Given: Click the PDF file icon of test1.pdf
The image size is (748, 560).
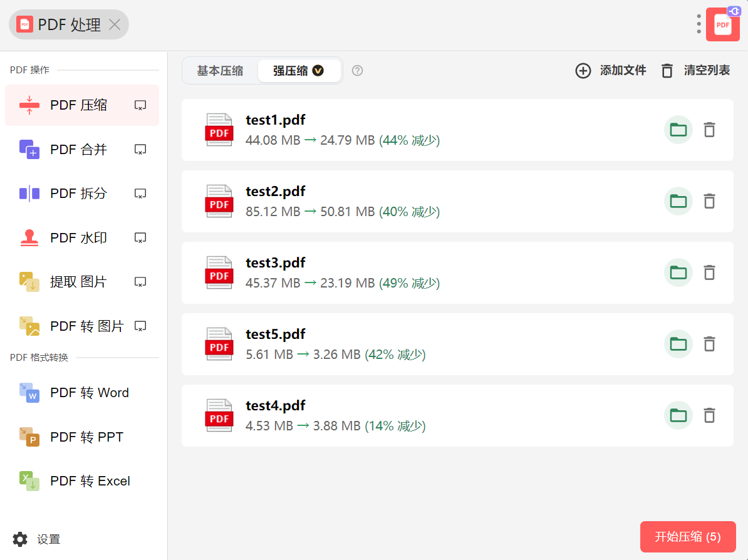Looking at the screenshot, I should point(219,130).
